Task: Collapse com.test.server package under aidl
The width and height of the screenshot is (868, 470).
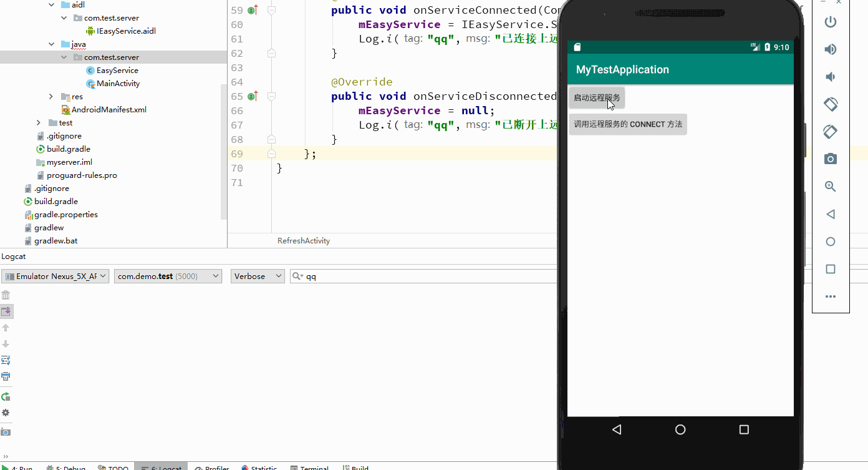Action: click(x=64, y=17)
